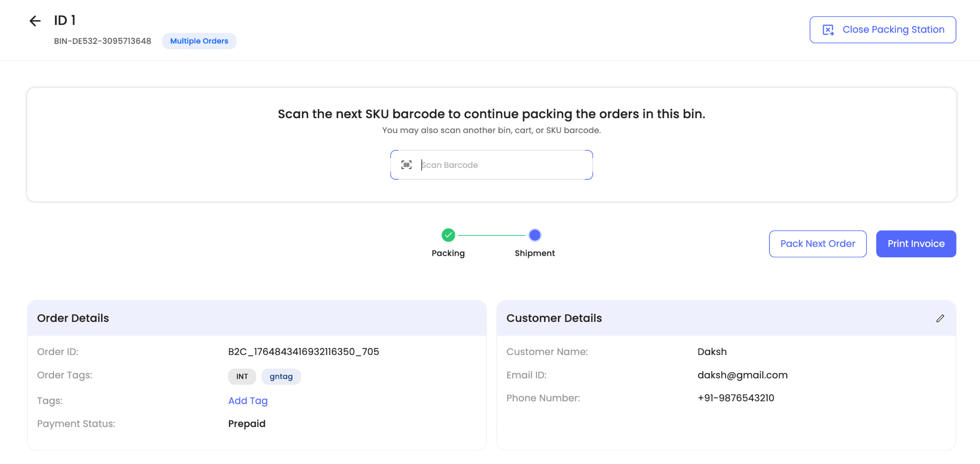The image size is (980, 464).
Task: Open the Add Tag link
Action: point(247,401)
